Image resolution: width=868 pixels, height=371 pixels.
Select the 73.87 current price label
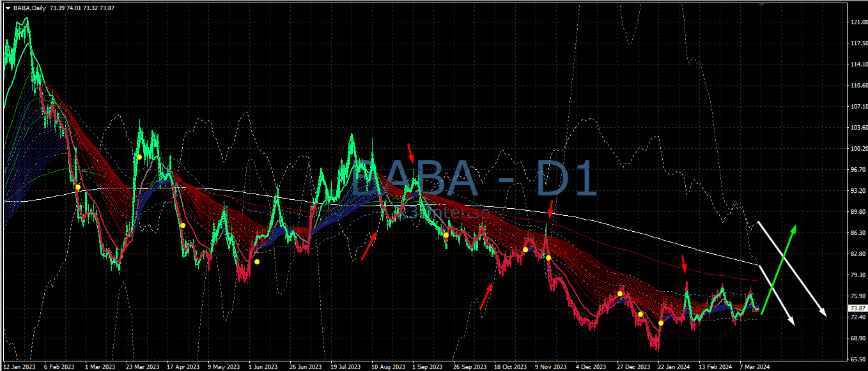(x=857, y=308)
